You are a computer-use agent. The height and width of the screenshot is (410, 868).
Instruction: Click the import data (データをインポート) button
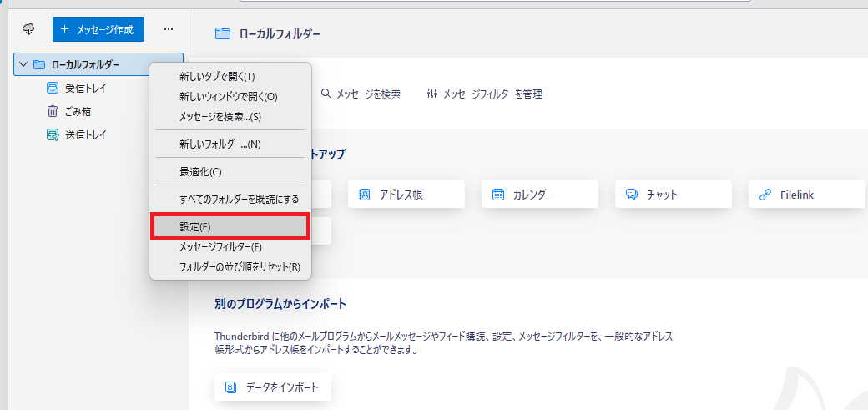click(273, 387)
